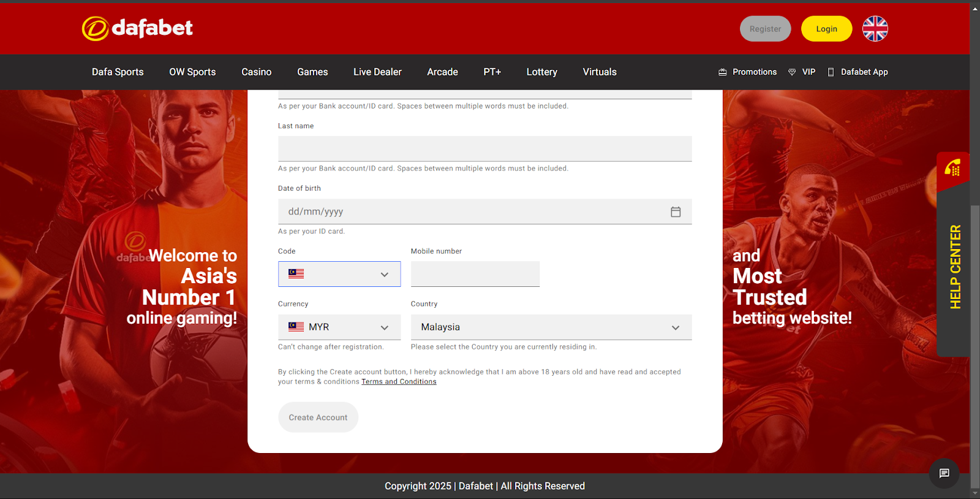Select PT+ in the navigation
The width and height of the screenshot is (980, 499).
(x=492, y=72)
